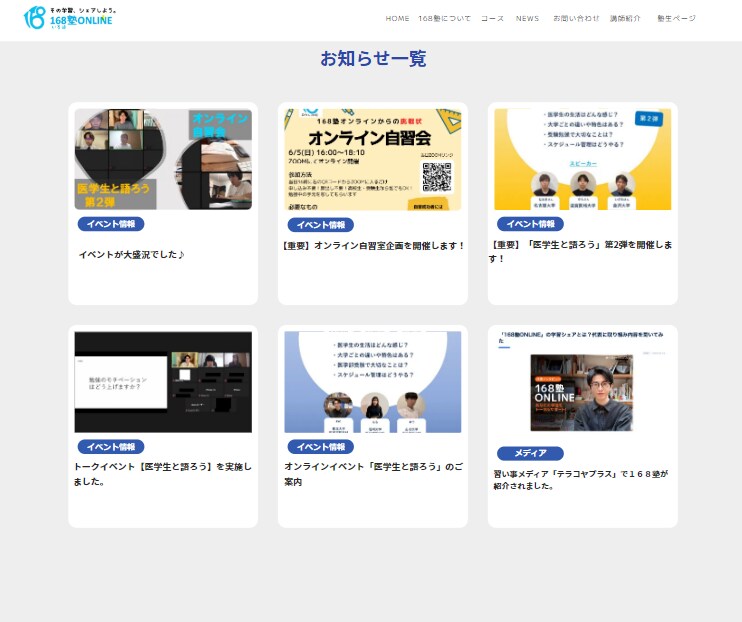The height and width of the screenshot is (622, 742).
Task: Click the イベント情報 tag on オンラインイベントのご案内 card
Action: pos(320,446)
